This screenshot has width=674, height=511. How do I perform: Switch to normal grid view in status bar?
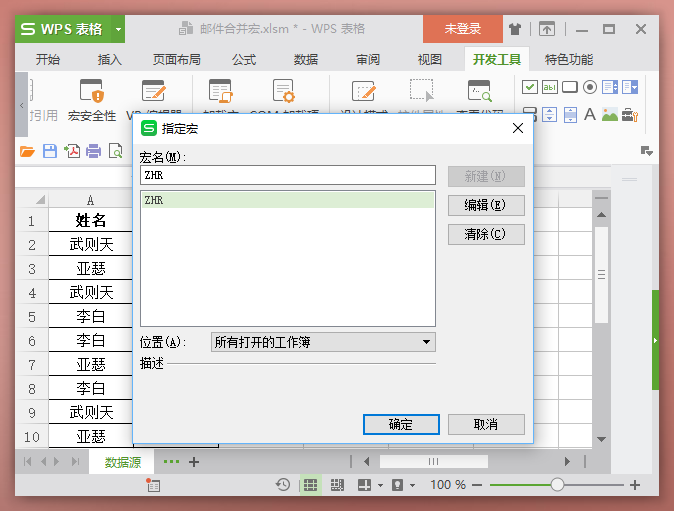(x=310, y=485)
